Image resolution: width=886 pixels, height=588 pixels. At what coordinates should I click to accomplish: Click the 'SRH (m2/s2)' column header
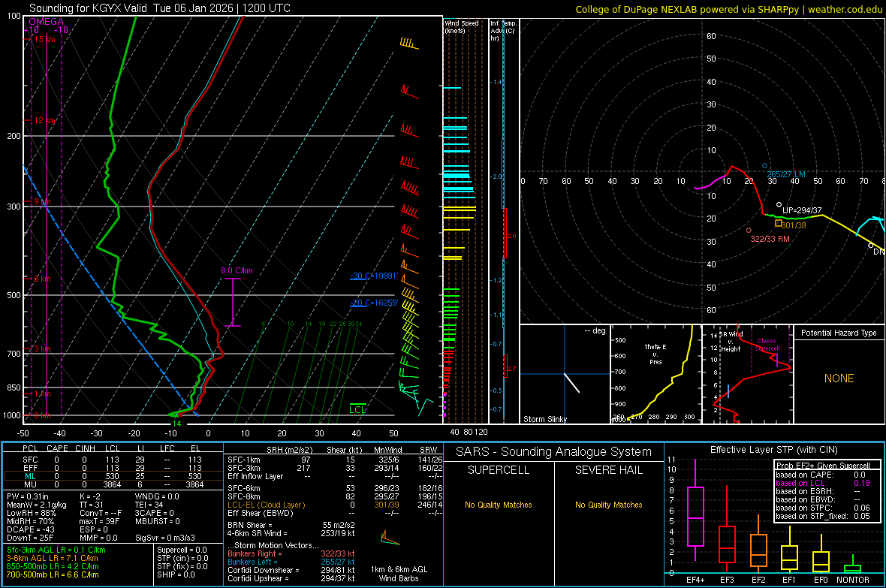click(289, 451)
